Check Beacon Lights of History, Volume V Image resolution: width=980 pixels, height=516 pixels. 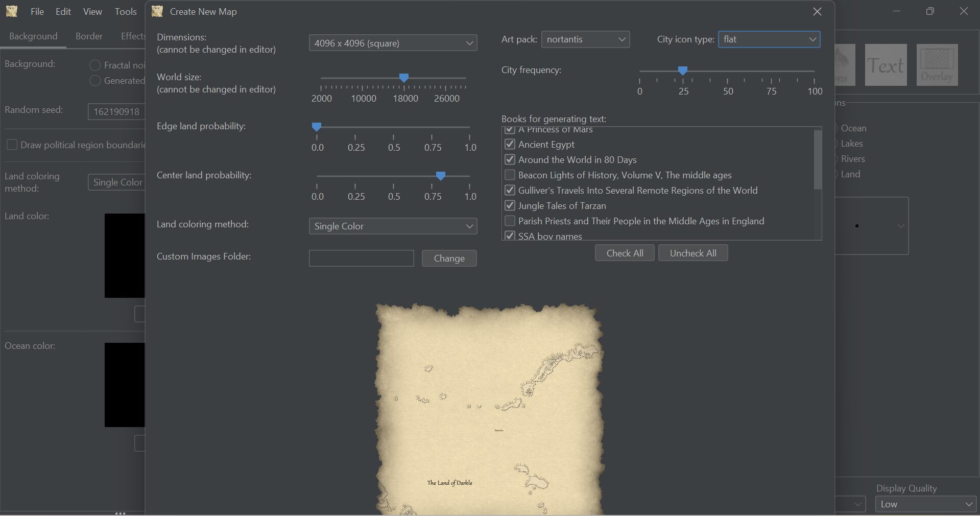point(509,175)
